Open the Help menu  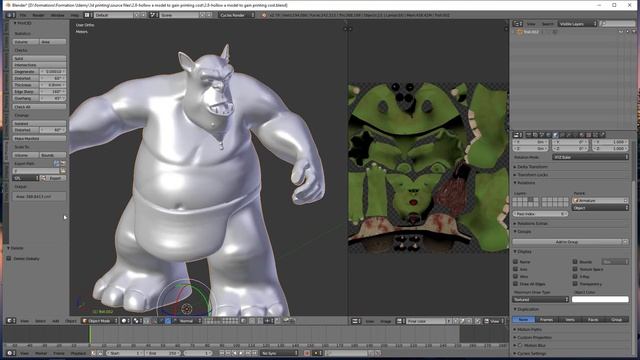[x=75, y=15]
